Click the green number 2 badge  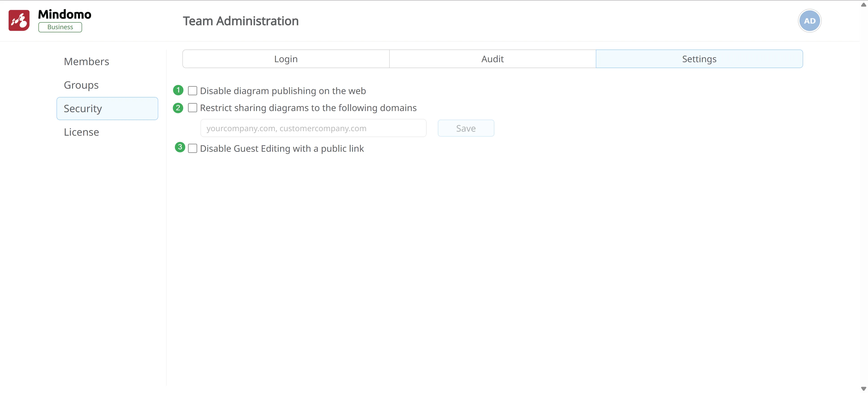(x=178, y=108)
